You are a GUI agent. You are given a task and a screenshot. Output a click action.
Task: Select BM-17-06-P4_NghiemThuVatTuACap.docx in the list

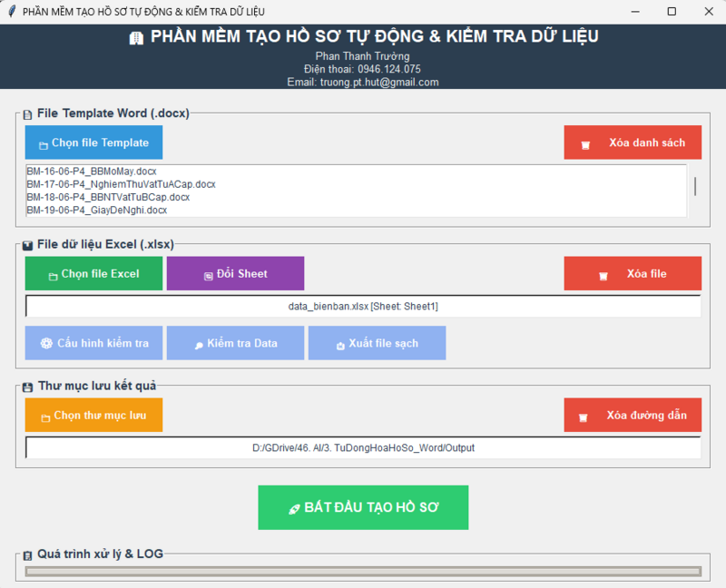coord(121,183)
